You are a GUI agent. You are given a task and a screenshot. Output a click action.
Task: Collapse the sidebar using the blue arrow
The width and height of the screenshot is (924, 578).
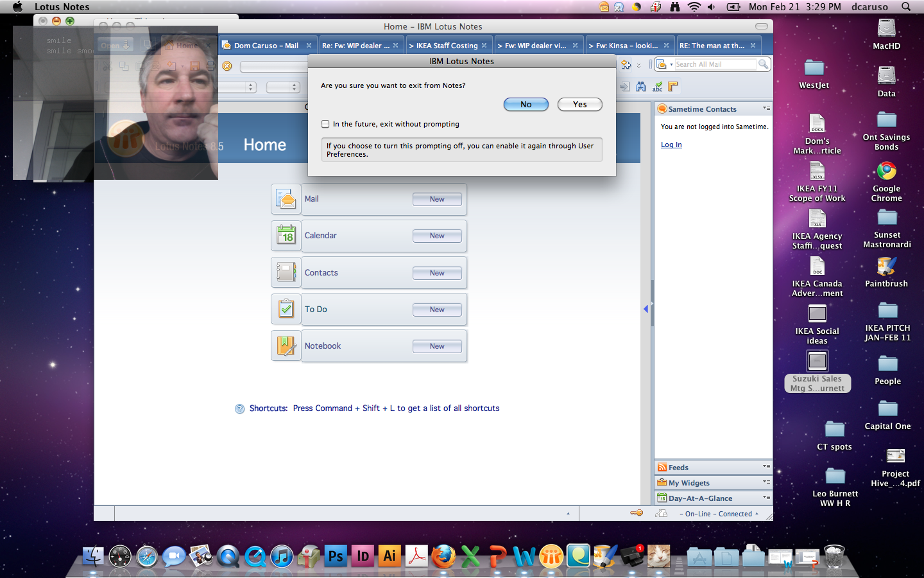[646, 309]
